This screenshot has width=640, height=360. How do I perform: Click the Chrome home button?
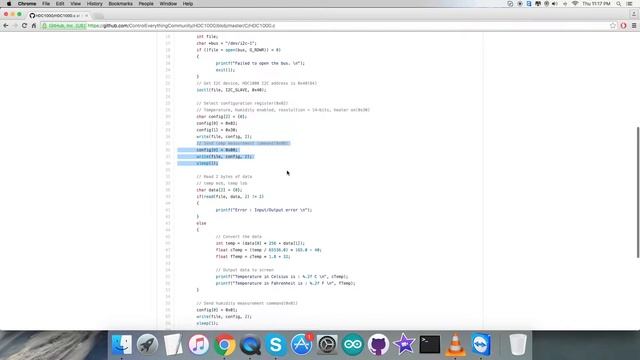point(34,26)
